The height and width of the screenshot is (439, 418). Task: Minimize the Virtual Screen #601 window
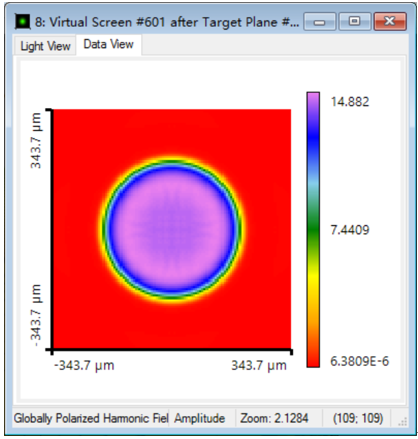click(320, 22)
